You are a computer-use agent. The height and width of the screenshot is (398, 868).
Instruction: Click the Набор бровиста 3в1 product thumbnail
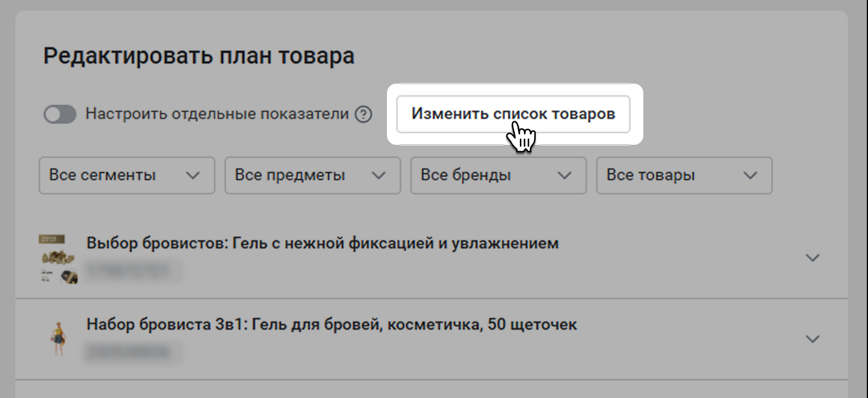pyautogui.click(x=58, y=339)
